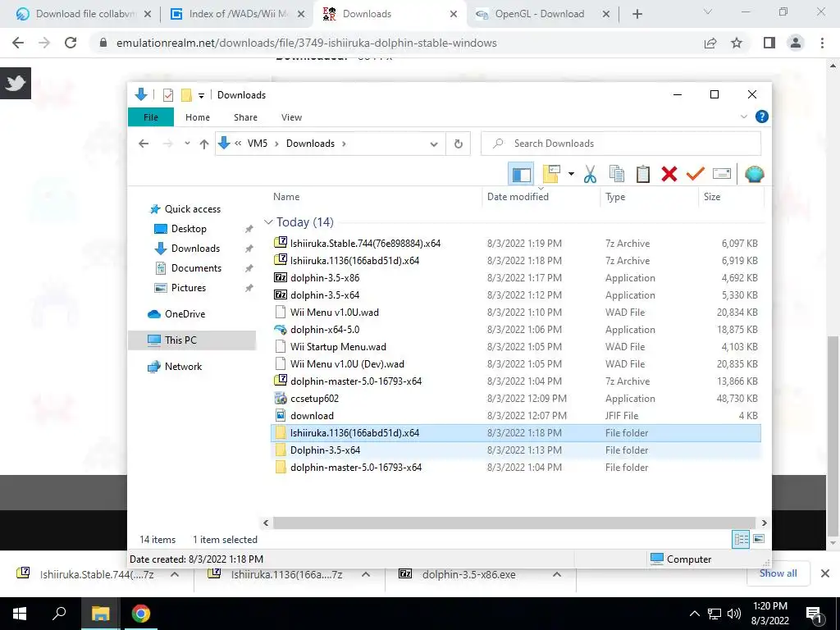Click the Twitter share icon on webpage
Image resolution: width=840 pixels, height=630 pixels.
coord(16,83)
